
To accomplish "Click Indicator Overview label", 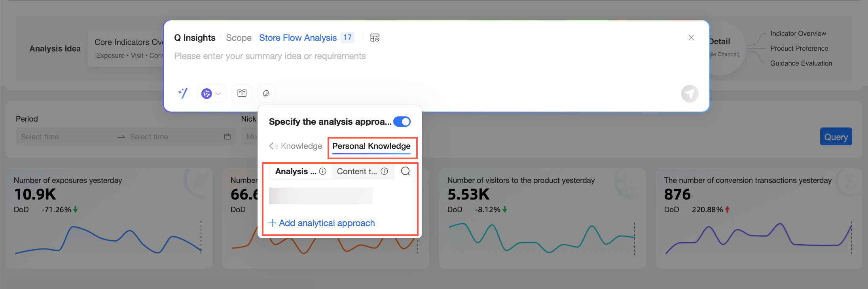I will (798, 34).
